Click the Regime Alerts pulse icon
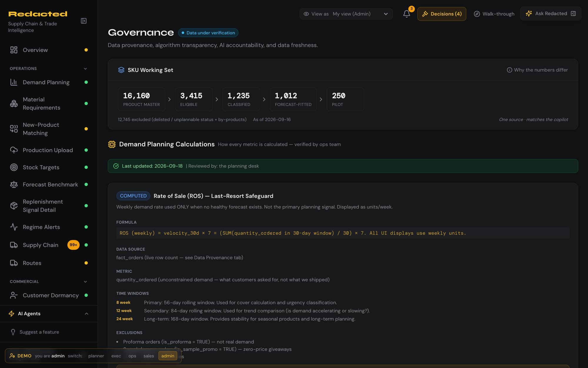588x368 pixels. coord(14,227)
